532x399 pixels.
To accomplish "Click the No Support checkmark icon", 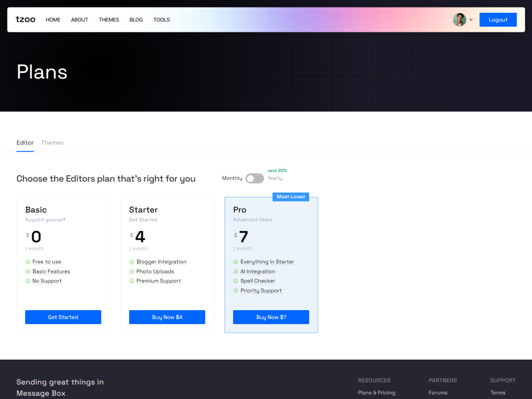I will [x=28, y=281].
